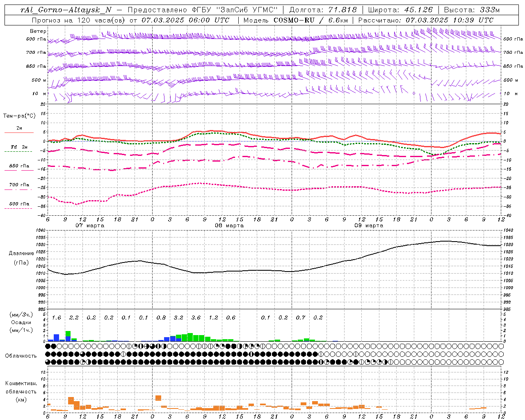525x420 pixels.
Task: Click the latitude value "Широта: 45.126"
Action: tap(400, 10)
